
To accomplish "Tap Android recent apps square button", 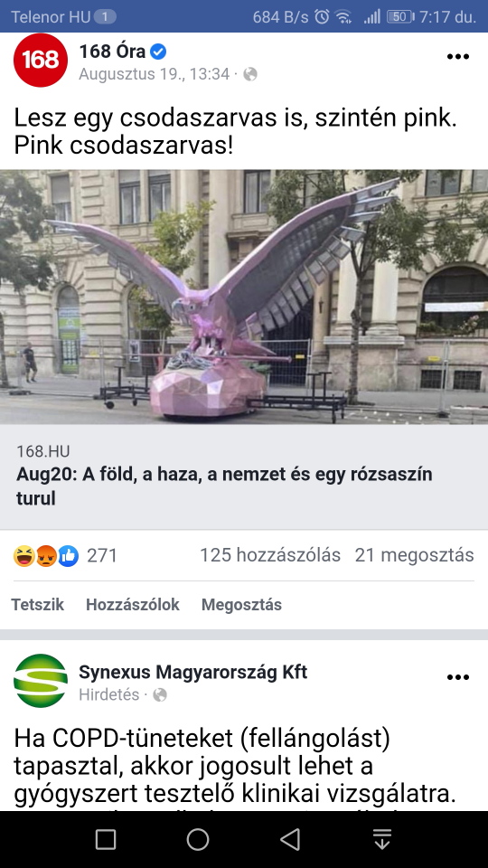I will [106, 839].
